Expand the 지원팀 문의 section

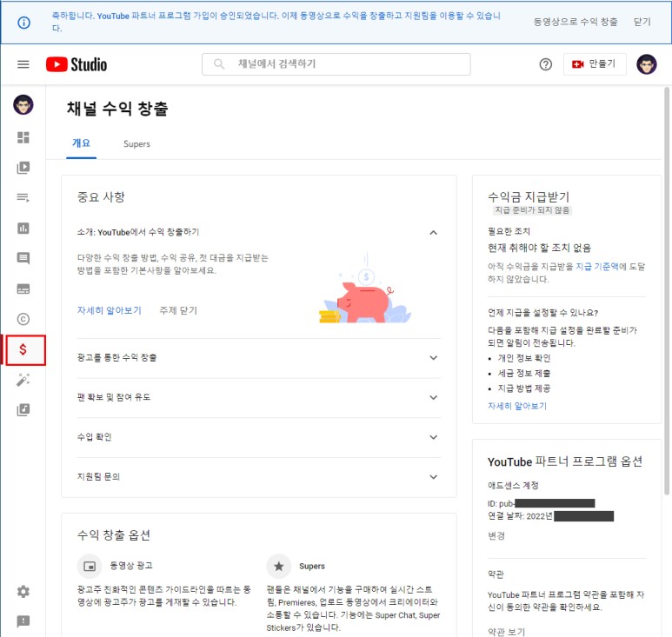coord(433,477)
